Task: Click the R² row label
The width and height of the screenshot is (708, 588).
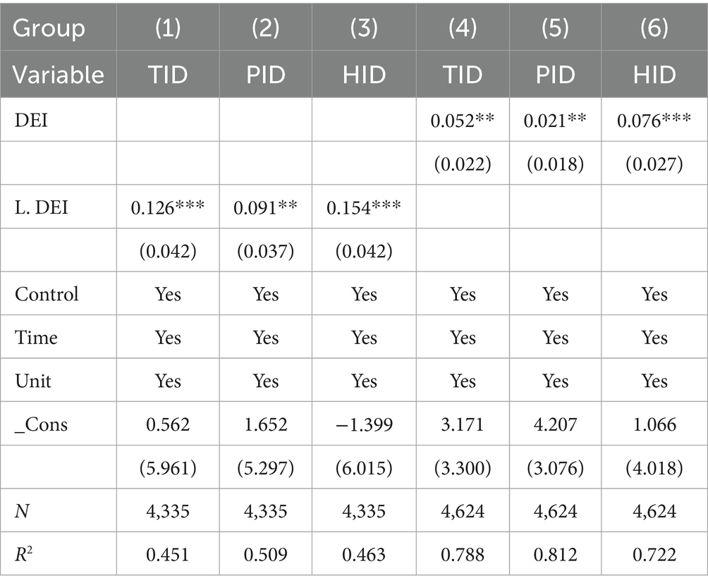Action: coord(25,555)
